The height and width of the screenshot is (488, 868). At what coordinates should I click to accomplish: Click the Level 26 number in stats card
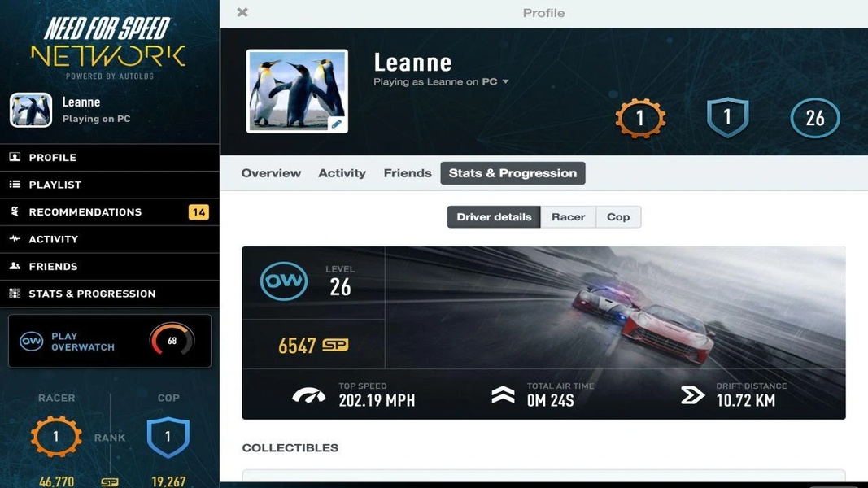point(340,287)
